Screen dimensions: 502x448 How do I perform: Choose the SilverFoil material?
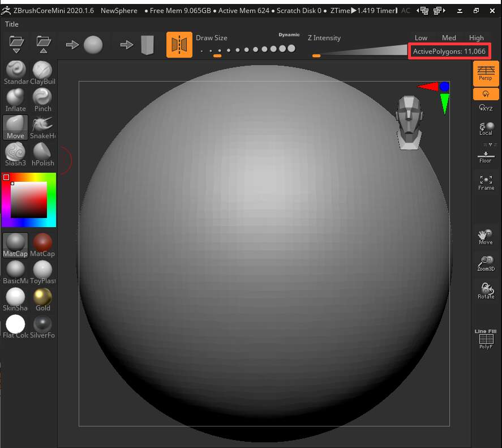(42, 327)
